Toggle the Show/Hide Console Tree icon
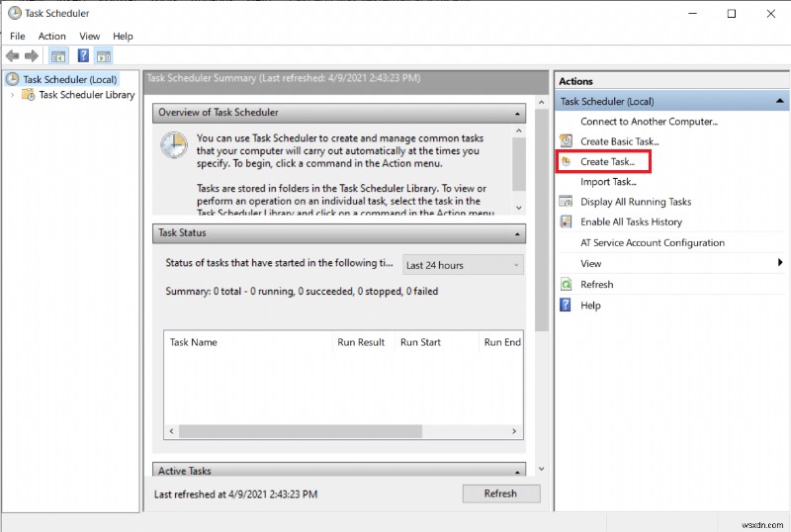 (58, 56)
